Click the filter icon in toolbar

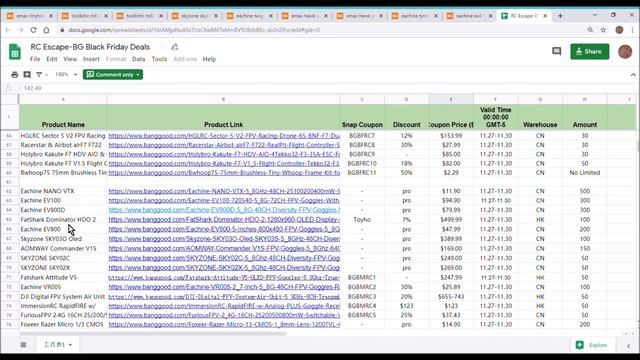pyautogui.click(x=39, y=75)
